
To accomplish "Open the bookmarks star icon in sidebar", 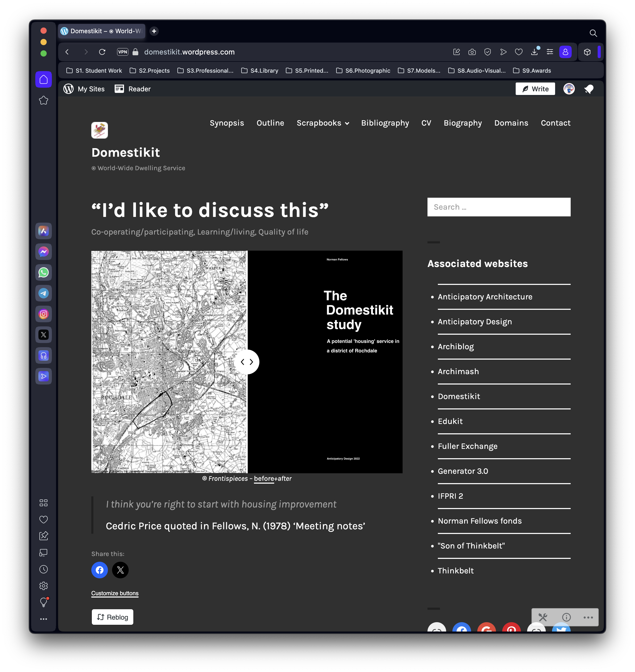I will click(x=43, y=100).
